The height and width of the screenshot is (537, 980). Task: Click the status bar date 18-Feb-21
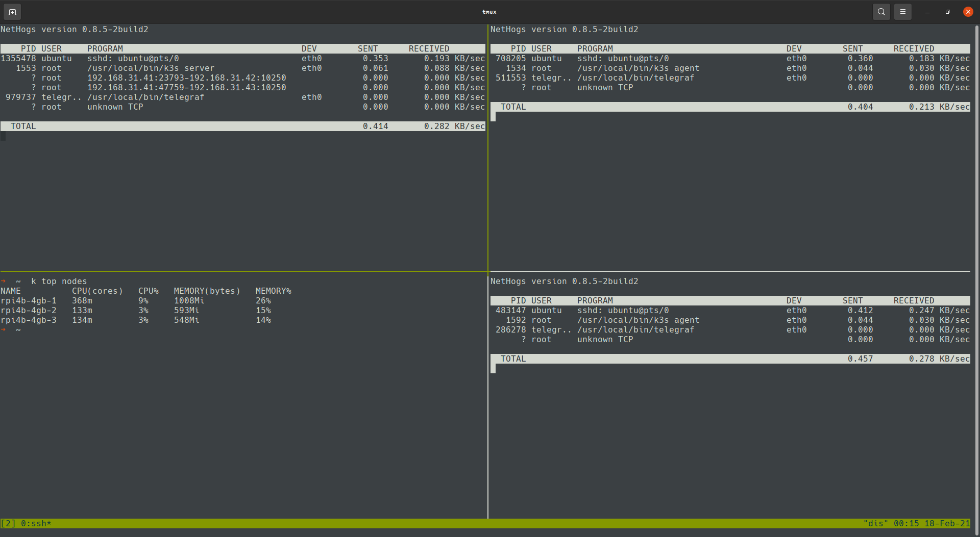pos(947,523)
